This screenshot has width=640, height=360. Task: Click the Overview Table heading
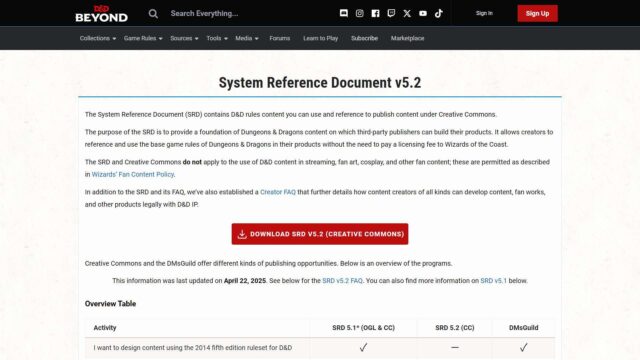point(110,304)
